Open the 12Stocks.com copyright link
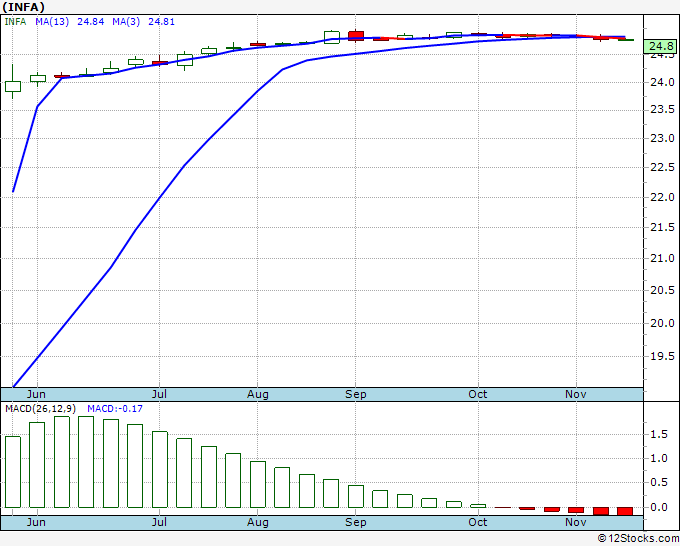This screenshot has width=680, height=546. 638,539
